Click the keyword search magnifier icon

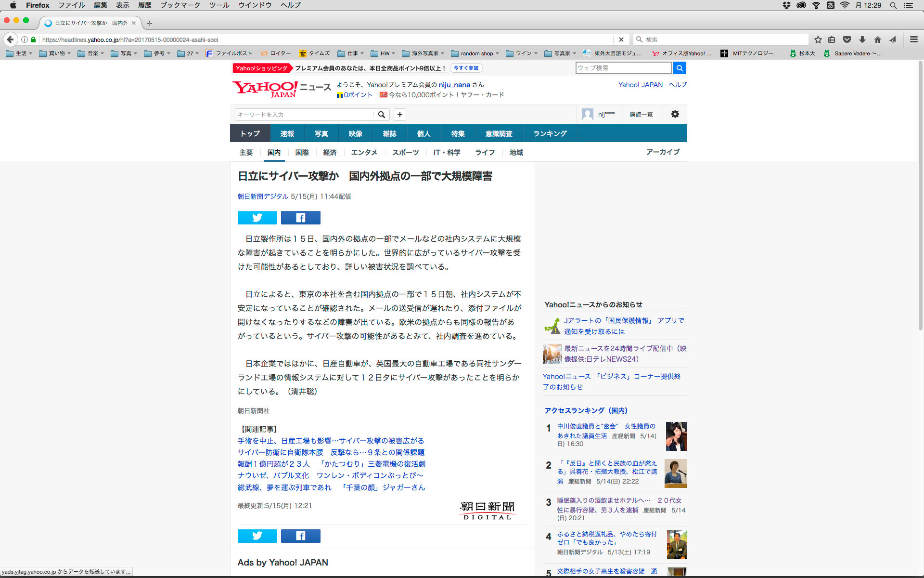click(381, 115)
